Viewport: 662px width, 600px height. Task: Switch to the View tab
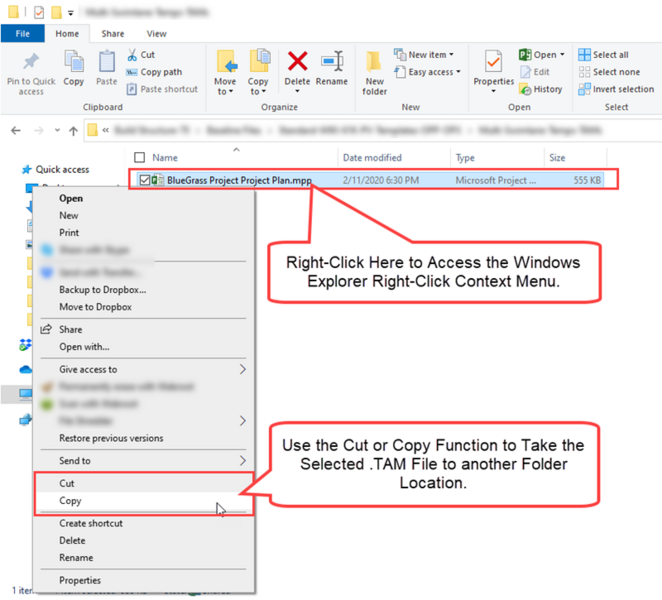pos(157,34)
